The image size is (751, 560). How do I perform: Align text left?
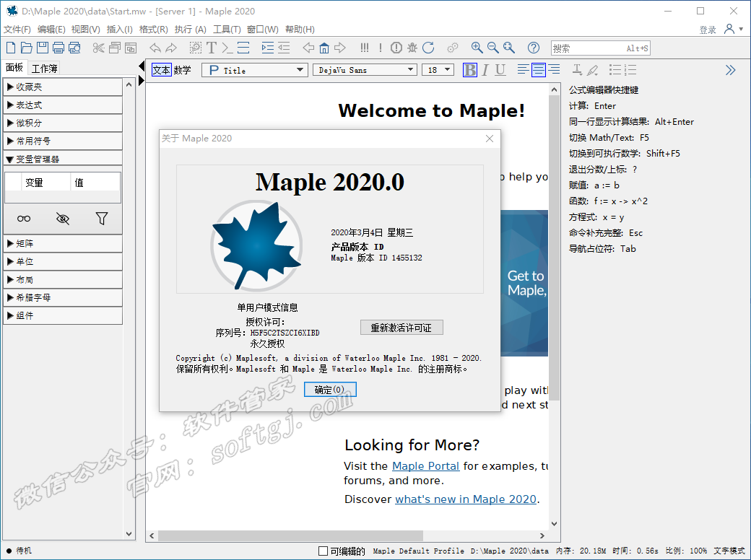point(524,70)
